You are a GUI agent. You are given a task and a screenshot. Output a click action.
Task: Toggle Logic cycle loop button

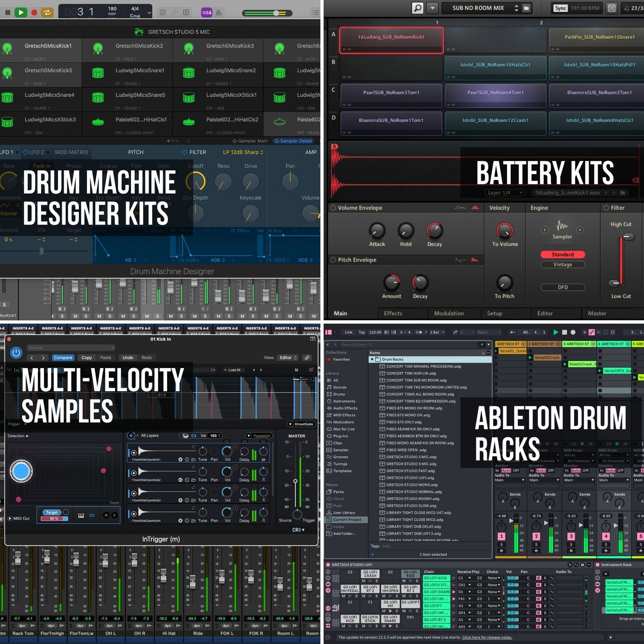(47, 12)
